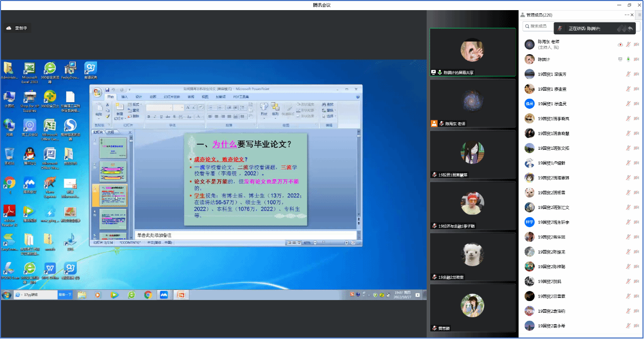Image resolution: width=644 pixels, height=339 pixels.
Task: Switch to 设计 tab in shared PowerPoint ribbon
Action: click(x=139, y=97)
